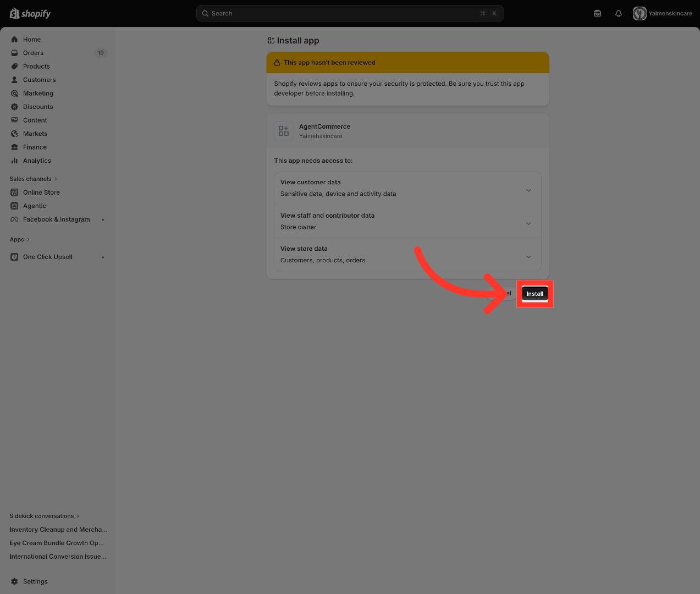700x594 pixels.
Task: Click the AgentCommerce app title
Action: coord(324,127)
